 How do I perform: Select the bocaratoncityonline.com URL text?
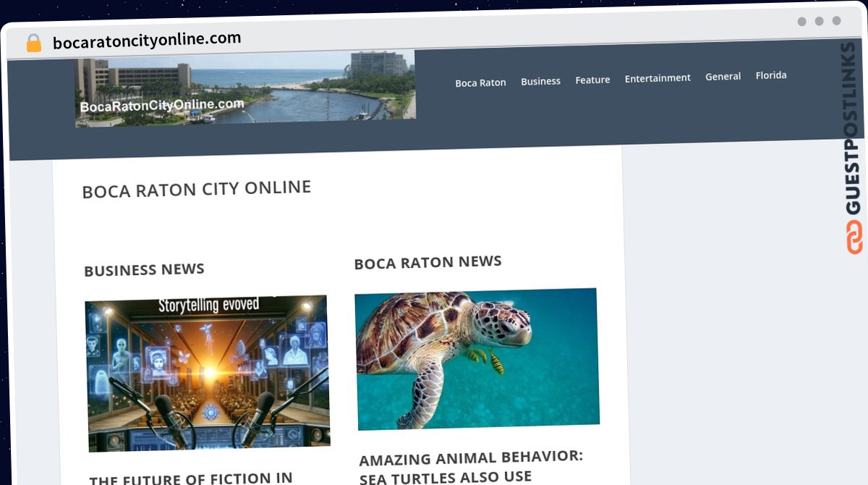[x=147, y=41]
